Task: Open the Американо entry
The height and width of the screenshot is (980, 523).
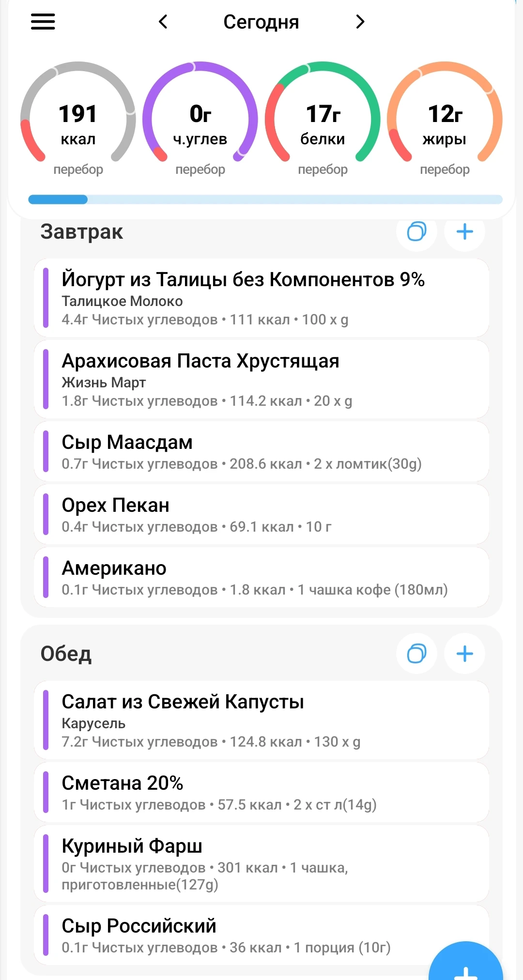Action: [261, 578]
